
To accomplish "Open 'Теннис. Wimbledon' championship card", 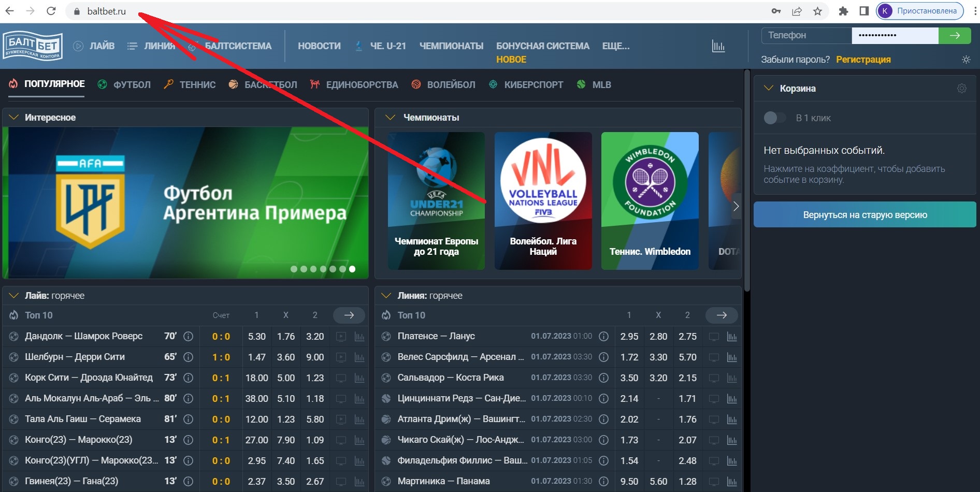I will [x=650, y=201].
